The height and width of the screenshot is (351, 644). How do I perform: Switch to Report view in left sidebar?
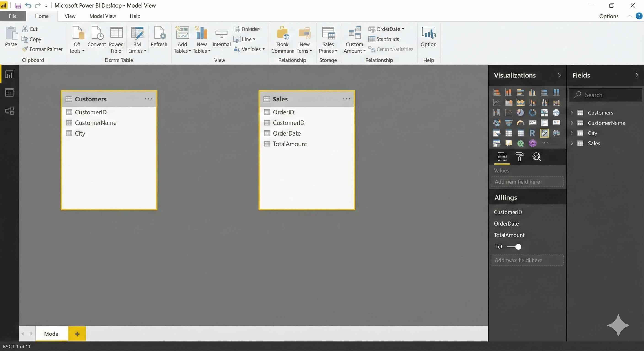pyautogui.click(x=10, y=74)
